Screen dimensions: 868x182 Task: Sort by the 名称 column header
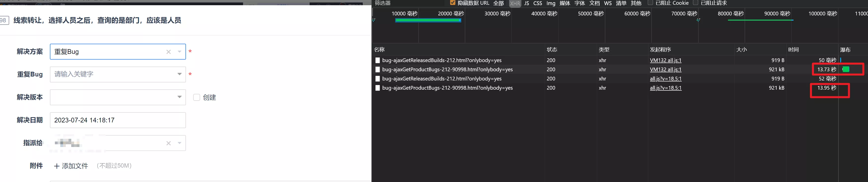point(458,50)
